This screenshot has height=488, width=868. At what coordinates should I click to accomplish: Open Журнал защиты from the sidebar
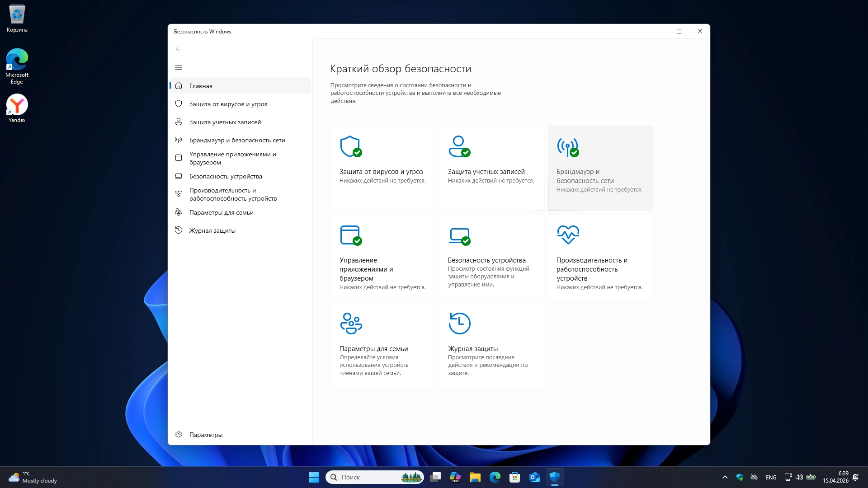[x=212, y=230]
